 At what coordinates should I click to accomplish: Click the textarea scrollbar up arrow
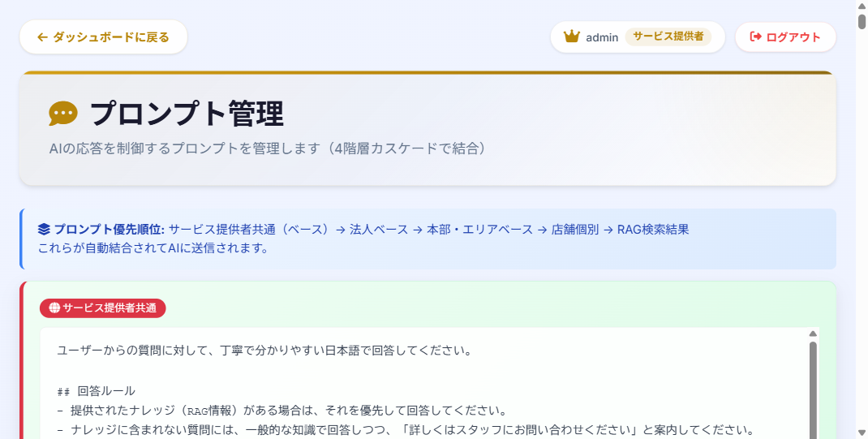click(813, 334)
